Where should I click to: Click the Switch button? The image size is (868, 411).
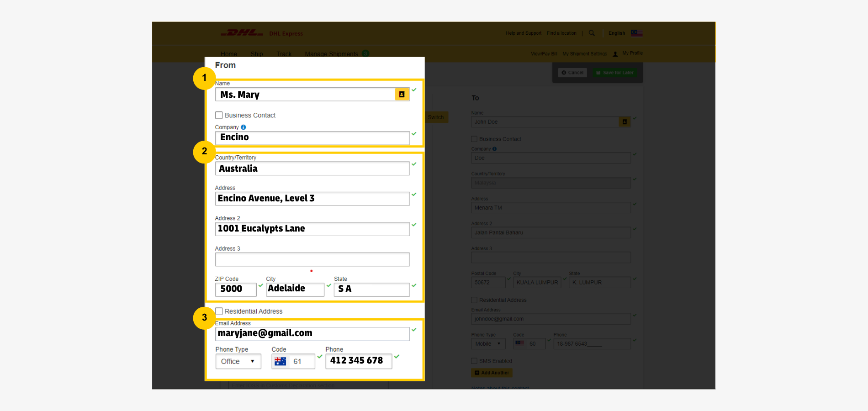click(436, 117)
